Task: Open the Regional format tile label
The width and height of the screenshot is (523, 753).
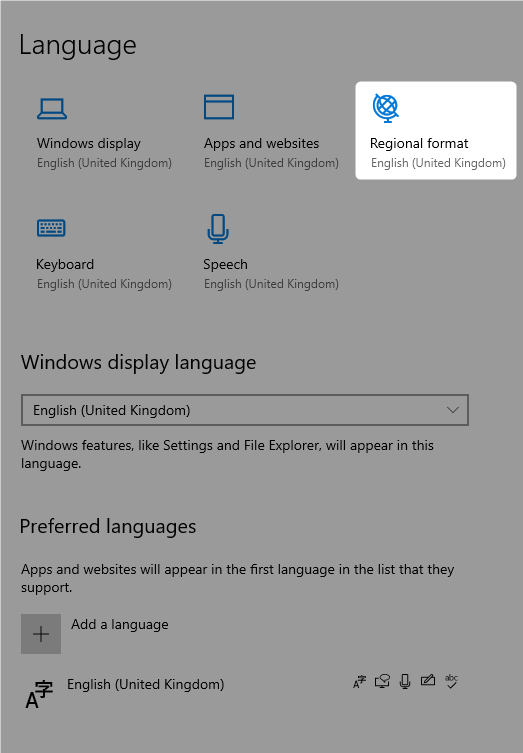Action: [x=419, y=144]
